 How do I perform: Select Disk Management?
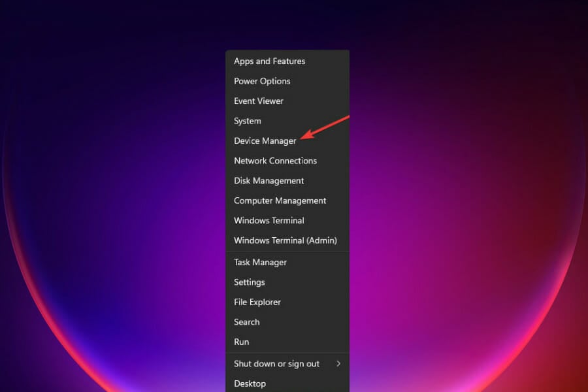click(x=287, y=180)
